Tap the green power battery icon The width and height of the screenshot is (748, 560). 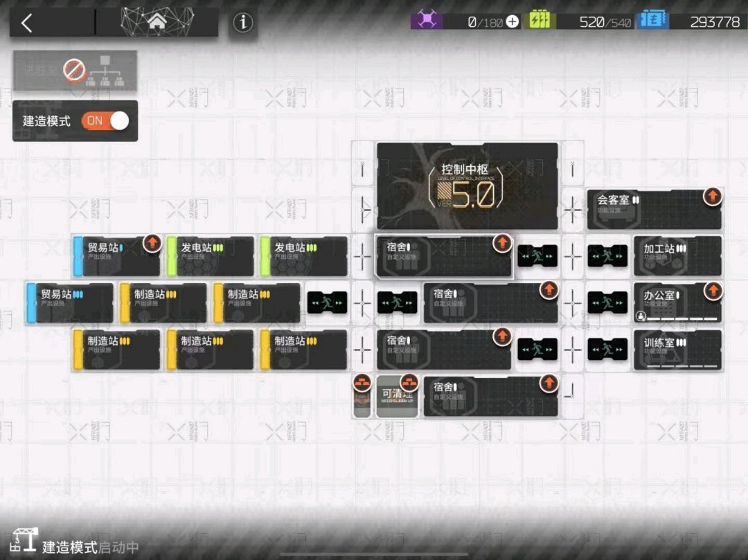coord(540,20)
